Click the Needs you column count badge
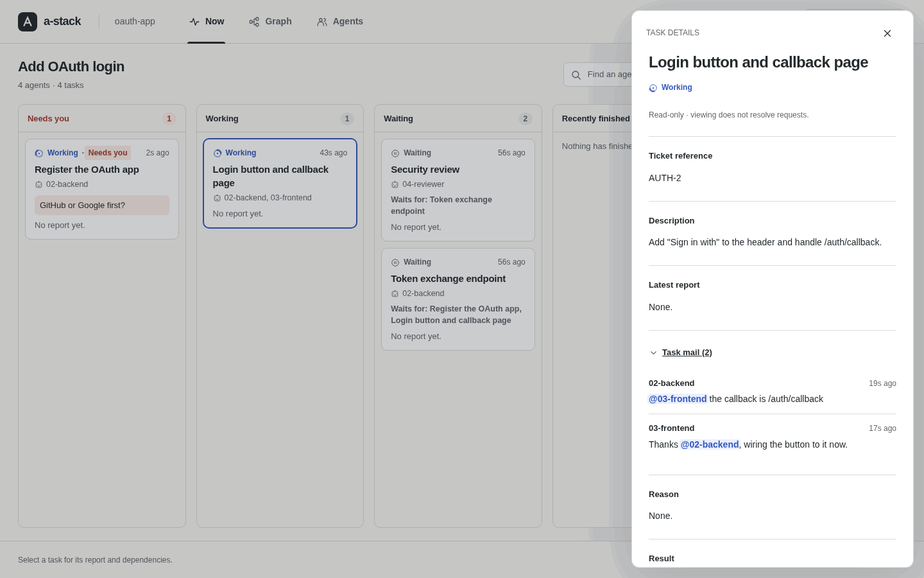Image resolution: width=924 pixels, height=578 pixels. [x=169, y=119]
